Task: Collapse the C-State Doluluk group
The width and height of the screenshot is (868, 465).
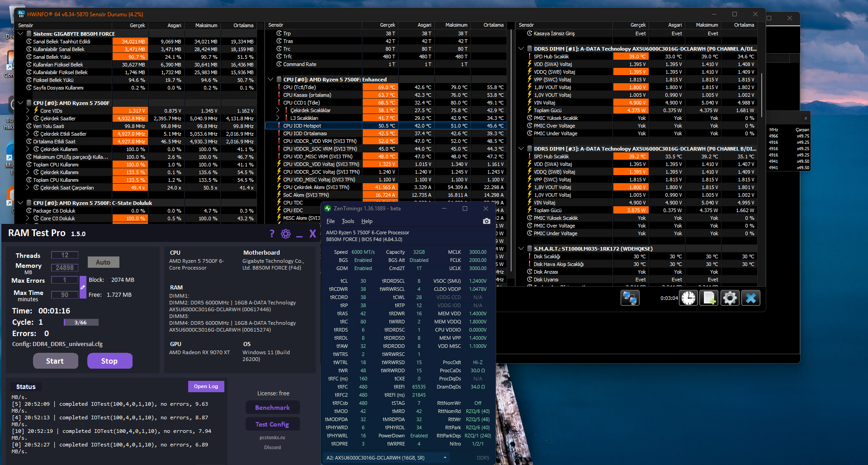Action: tap(20, 203)
